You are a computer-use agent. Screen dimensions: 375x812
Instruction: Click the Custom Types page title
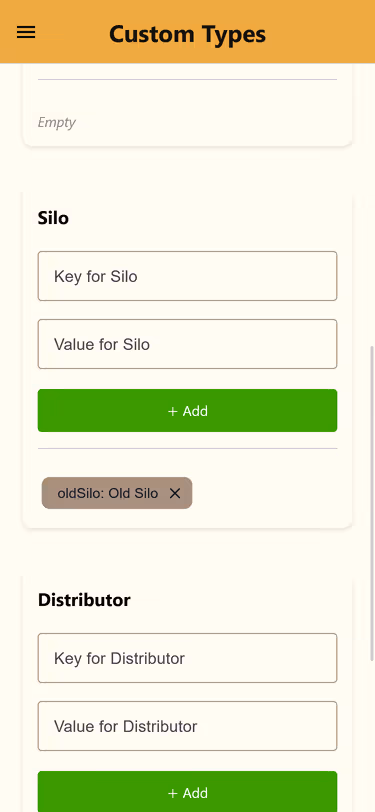tap(188, 34)
